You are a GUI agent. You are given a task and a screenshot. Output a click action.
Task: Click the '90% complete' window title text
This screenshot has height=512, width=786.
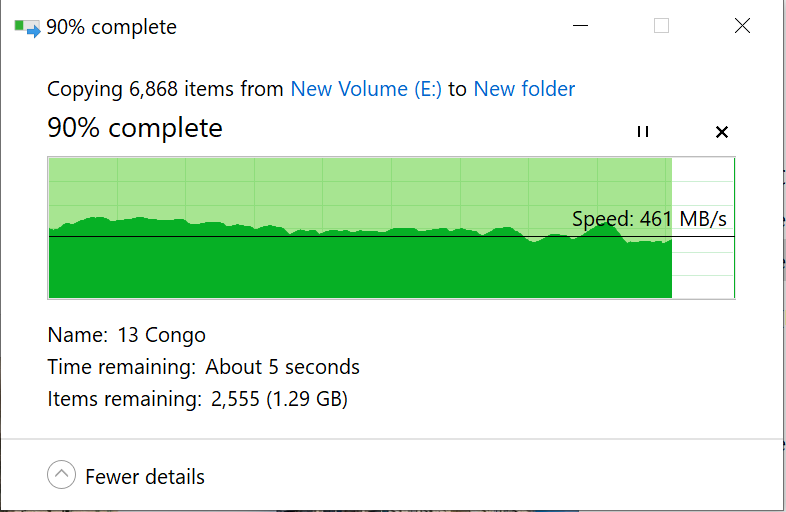tap(112, 28)
